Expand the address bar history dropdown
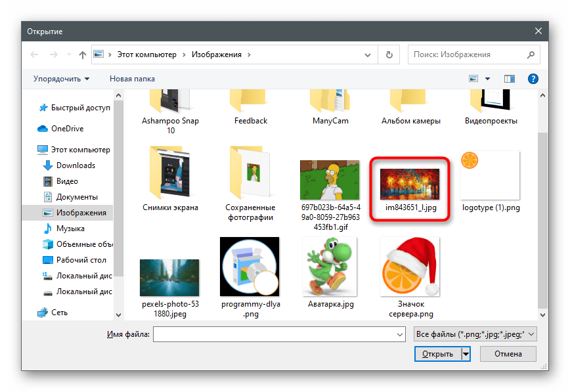The width and height of the screenshot is (570, 392). 371,54
